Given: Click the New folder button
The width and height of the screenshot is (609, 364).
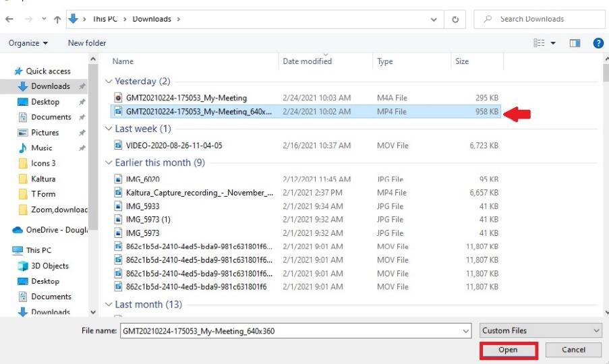Looking at the screenshot, I should pos(87,43).
